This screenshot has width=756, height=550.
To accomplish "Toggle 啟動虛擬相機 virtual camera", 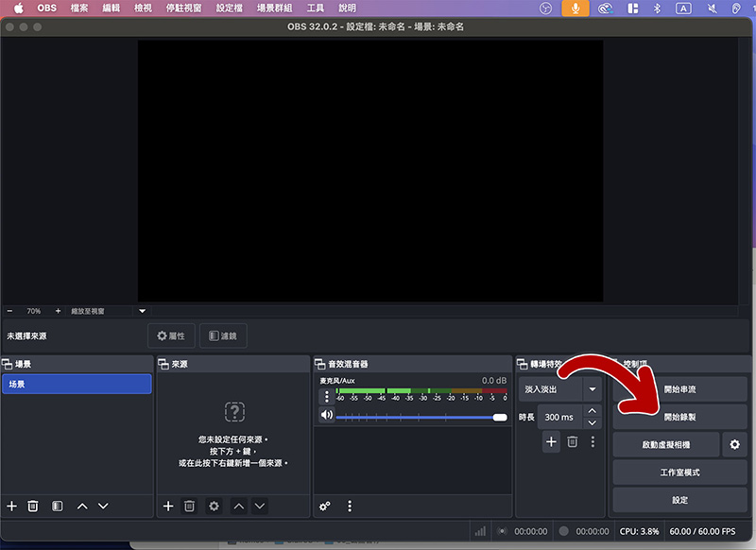I will click(x=666, y=444).
